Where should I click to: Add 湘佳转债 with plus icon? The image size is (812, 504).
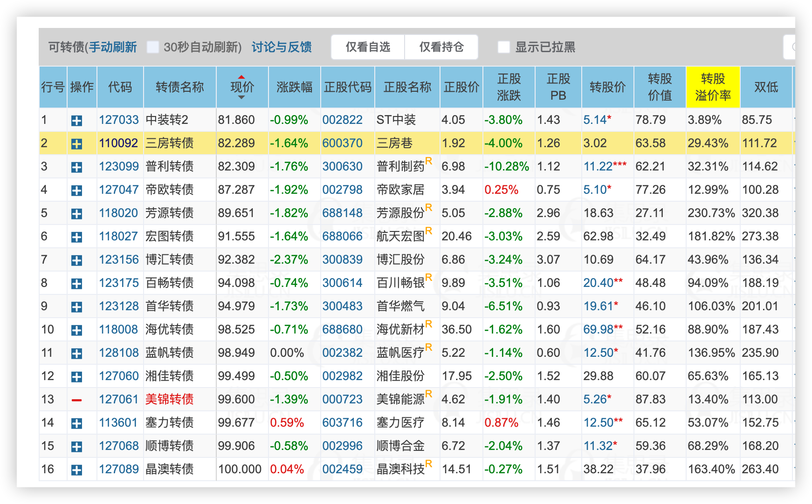[76, 377]
